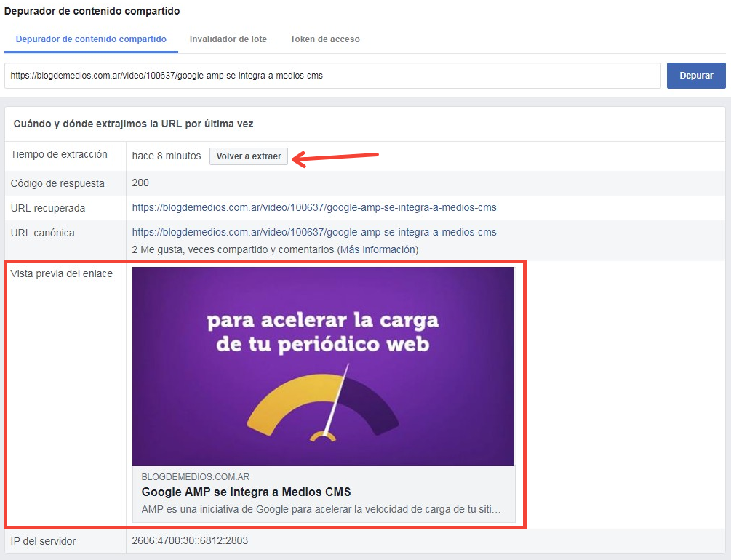Click the blue Depurar button
Viewport: 731px width, 560px height.
coord(696,76)
